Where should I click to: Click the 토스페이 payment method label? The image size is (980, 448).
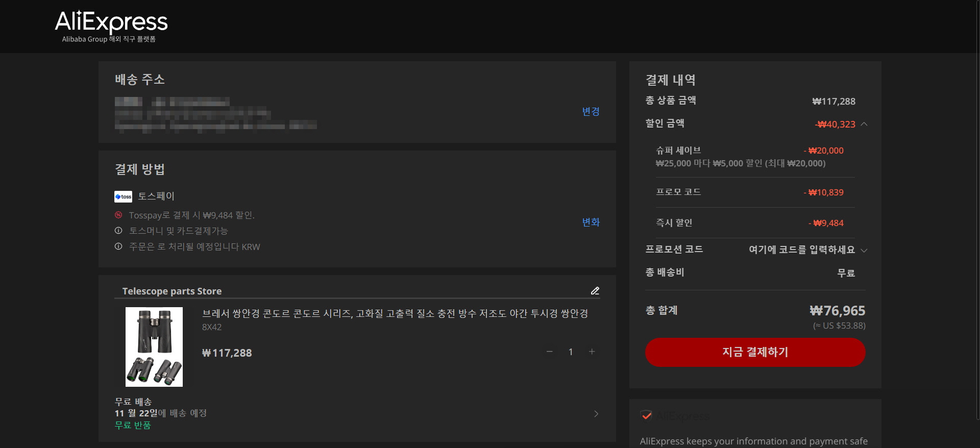coord(156,196)
